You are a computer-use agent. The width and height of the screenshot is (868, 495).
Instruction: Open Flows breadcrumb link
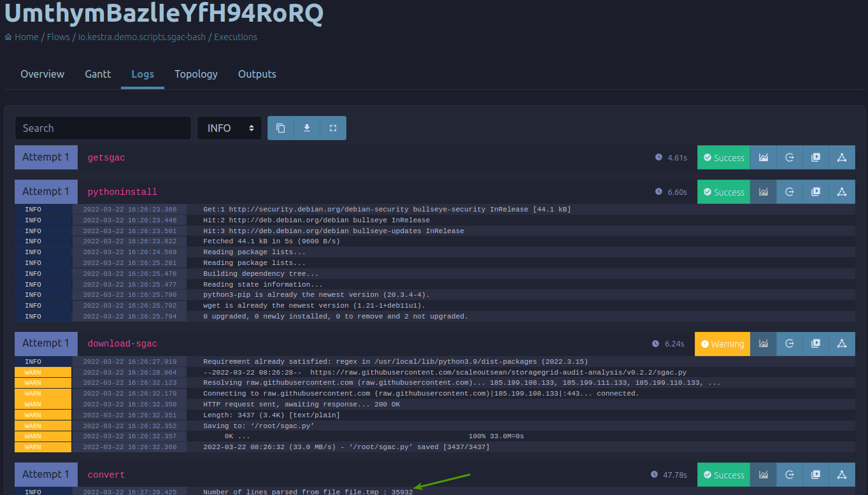58,37
